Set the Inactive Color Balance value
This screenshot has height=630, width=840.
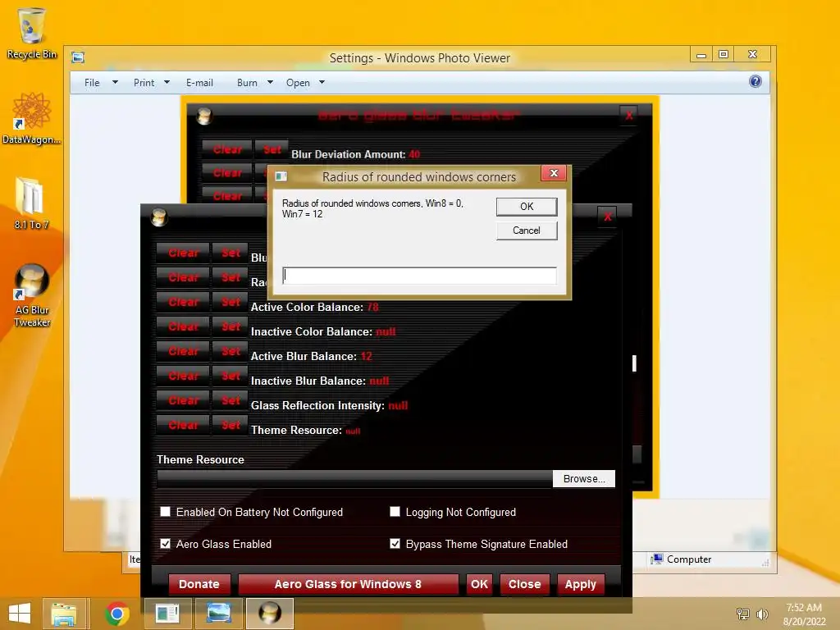pos(231,326)
